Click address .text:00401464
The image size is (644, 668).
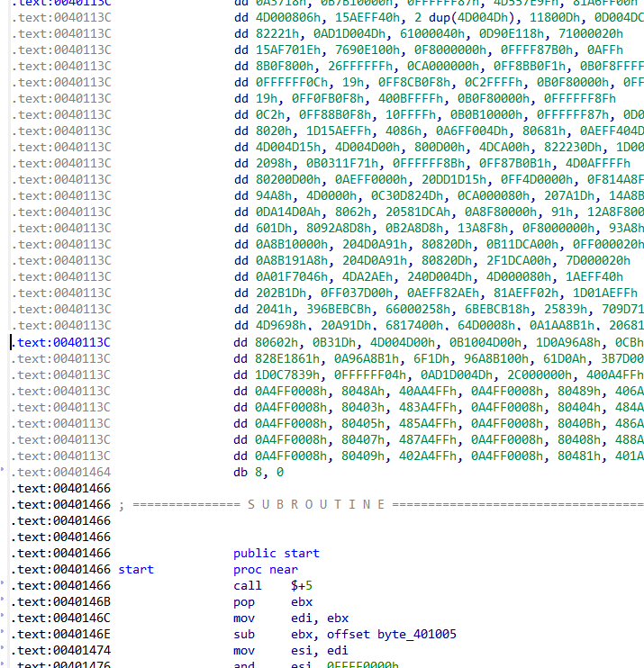click(60, 472)
